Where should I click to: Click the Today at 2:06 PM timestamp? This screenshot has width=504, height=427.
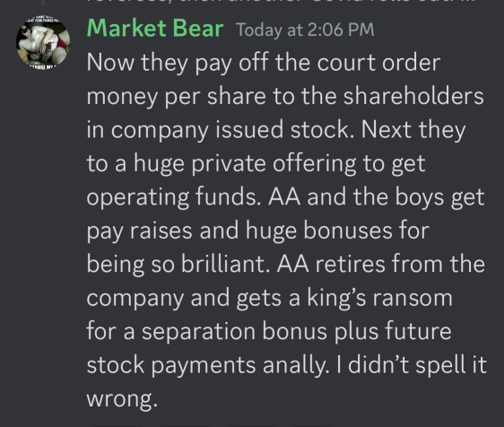click(305, 30)
